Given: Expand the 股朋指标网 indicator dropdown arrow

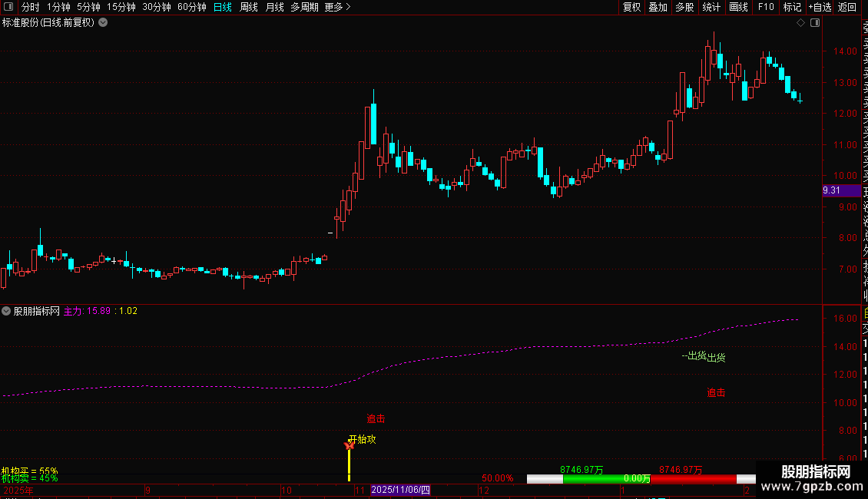Looking at the screenshot, I should coord(6,311).
